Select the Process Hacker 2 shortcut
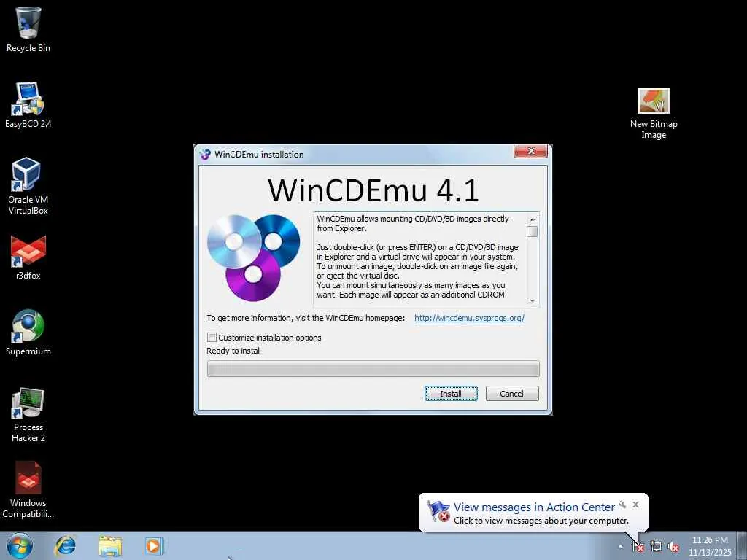The image size is (747, 560). [28, 414]
